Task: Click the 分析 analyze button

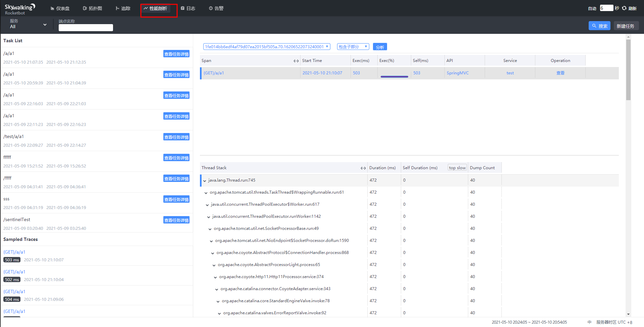Action: point(380,47)
